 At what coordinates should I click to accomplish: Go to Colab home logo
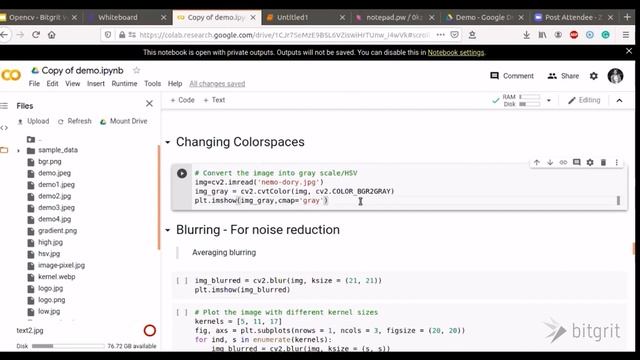click(11, 76)
